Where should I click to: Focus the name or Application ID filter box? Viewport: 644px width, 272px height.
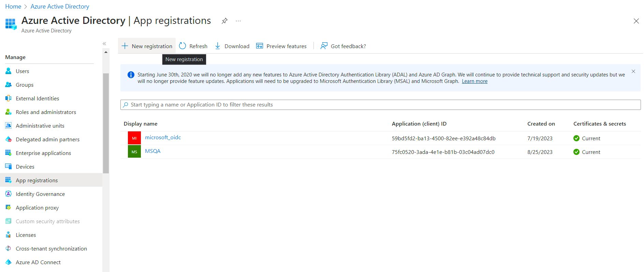380,105
